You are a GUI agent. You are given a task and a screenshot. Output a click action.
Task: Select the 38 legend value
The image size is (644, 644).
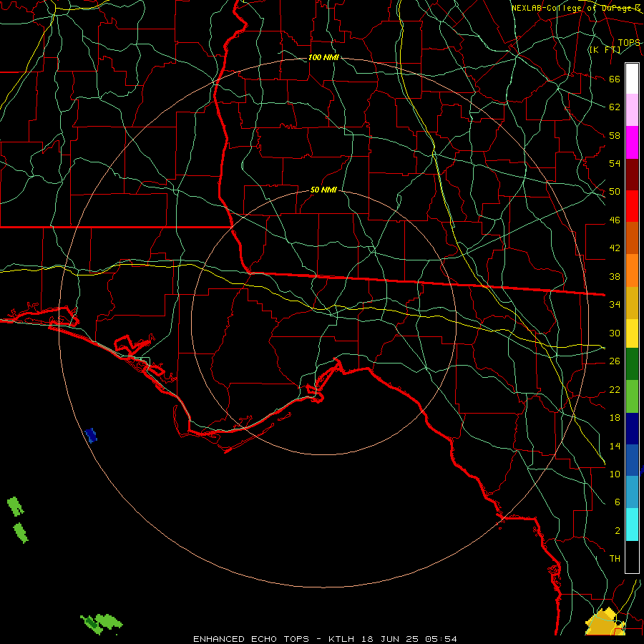tap(615, 276)
